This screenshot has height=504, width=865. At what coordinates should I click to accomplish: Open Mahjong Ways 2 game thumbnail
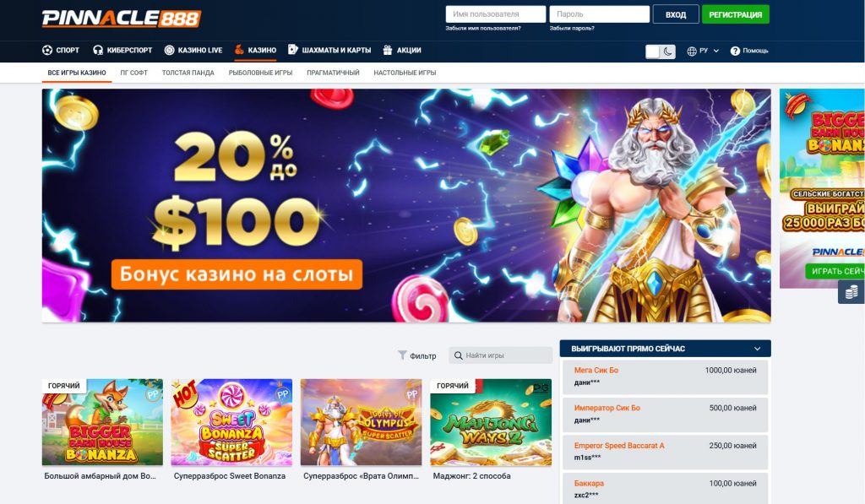[491, 422]
